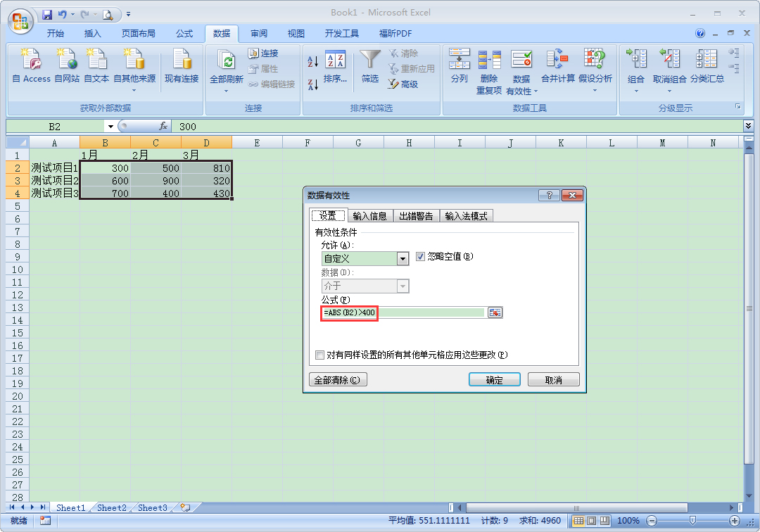Screen dimensions: 760x532
Task: Open the 审阅 ribbon tab
Action: click(259, 33)
